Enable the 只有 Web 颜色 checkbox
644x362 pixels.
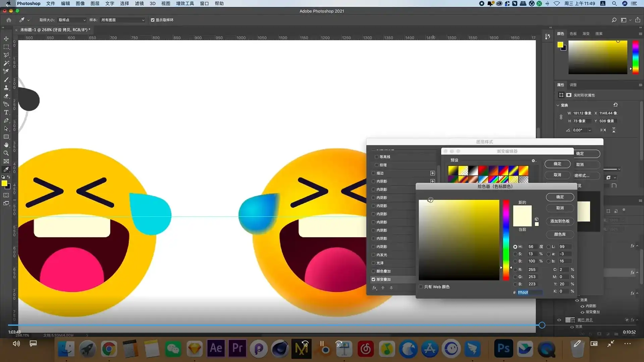click(421, 287)
